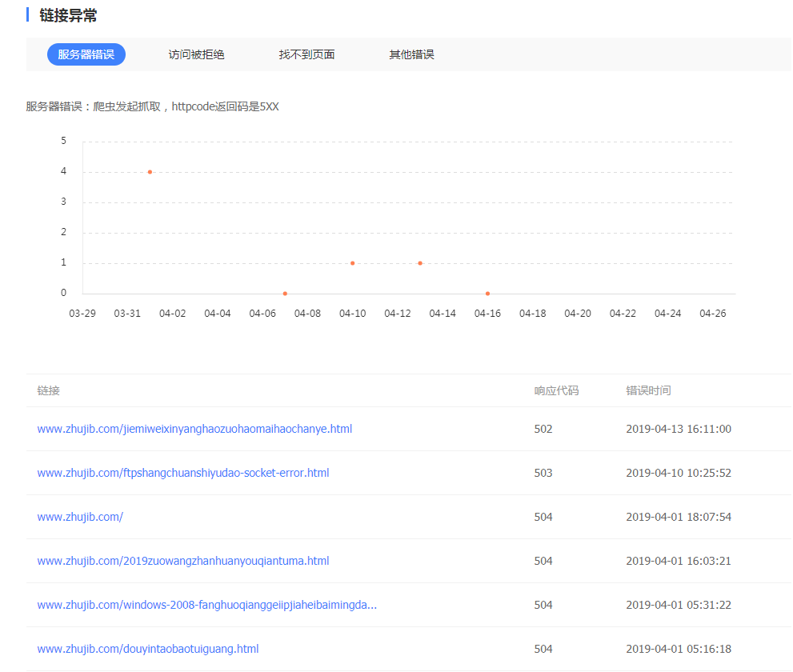Click the zero-value data point at 04-07

[285, 294]
